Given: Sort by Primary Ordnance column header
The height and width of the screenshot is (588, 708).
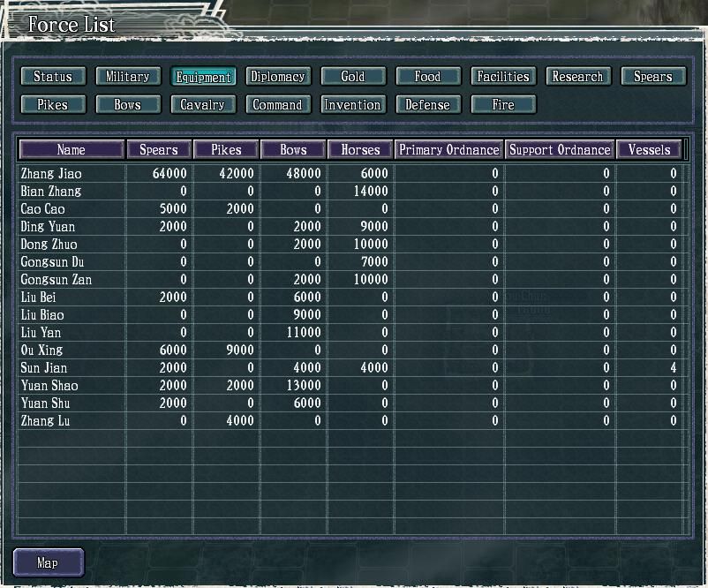Looking at the screenshot, I should point(449,150).
